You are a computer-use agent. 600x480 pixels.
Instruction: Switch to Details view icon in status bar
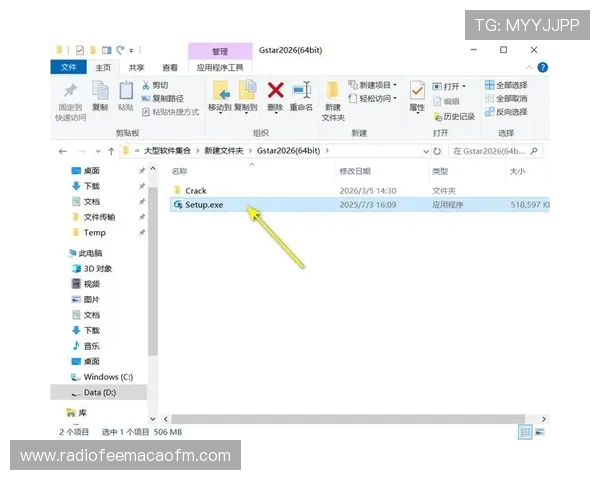[525, 432]
